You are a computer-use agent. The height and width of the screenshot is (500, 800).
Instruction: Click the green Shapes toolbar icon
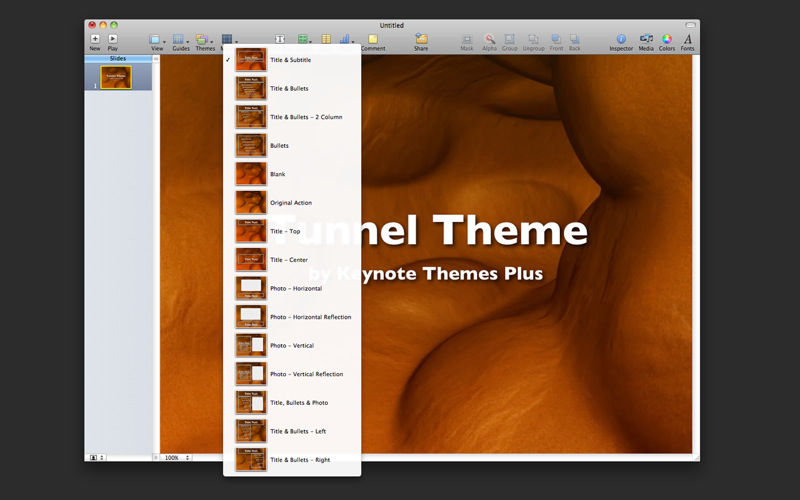[303, 39]
